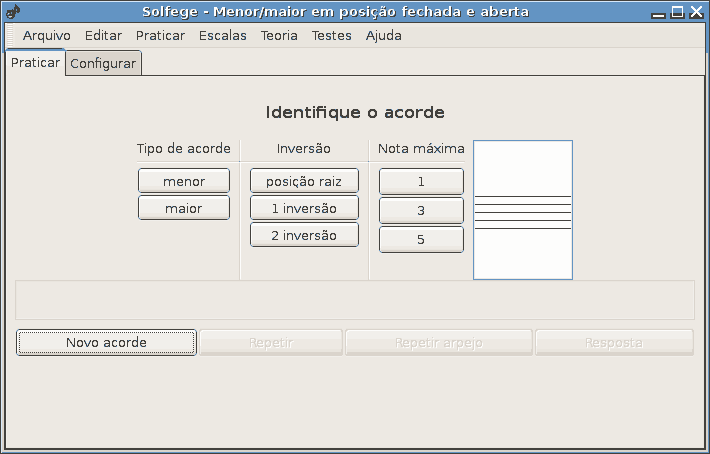Pick top note 1
Viewport: 710px width, 454px height.
click(421, 182)
